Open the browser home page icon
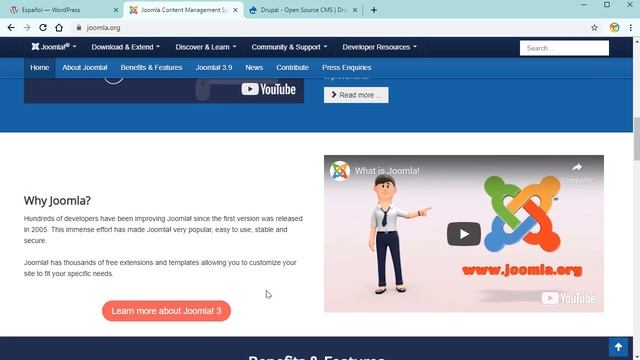The image size is (640, 360). (59, 28)
